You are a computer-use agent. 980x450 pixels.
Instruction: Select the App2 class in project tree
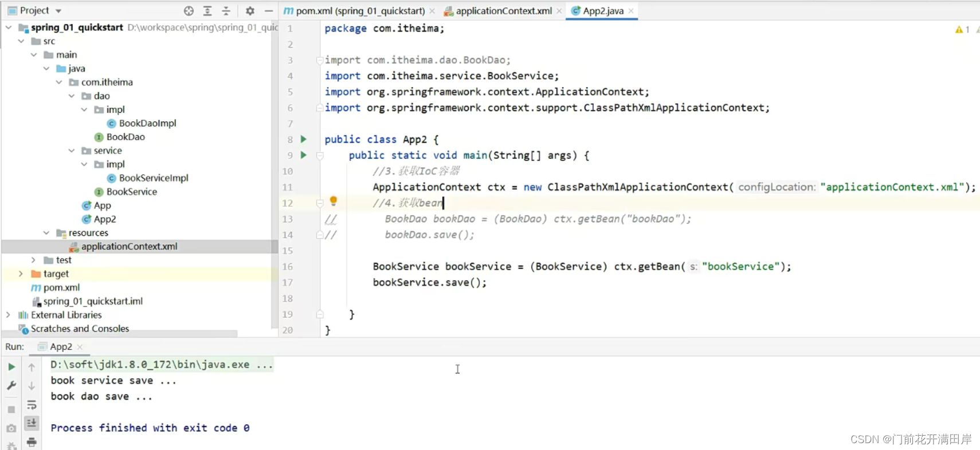coord(105,219)
